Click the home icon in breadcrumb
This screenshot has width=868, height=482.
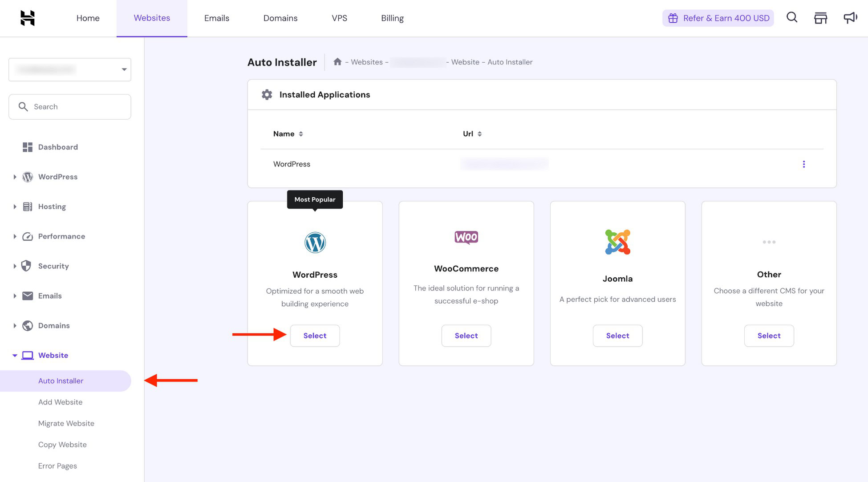click(x=337, y=62)
